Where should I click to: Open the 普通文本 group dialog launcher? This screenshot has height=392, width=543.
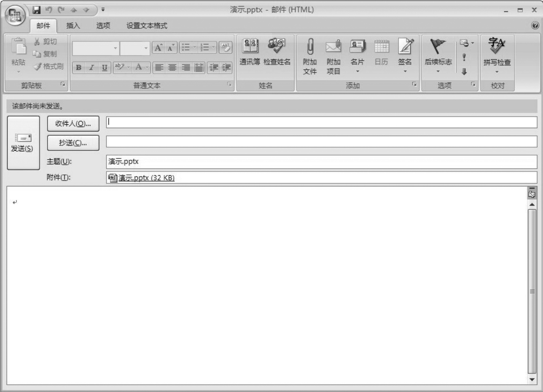(229, 85)
